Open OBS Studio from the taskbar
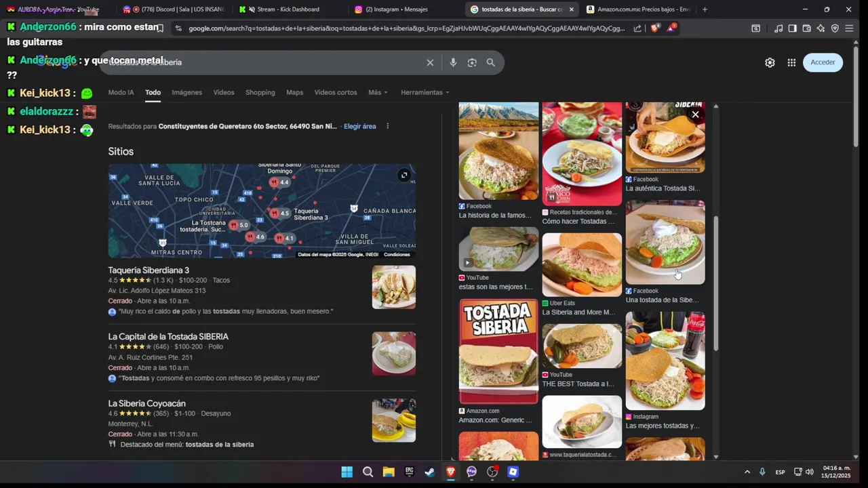This screenshot has height=488, width=868. 492,472
